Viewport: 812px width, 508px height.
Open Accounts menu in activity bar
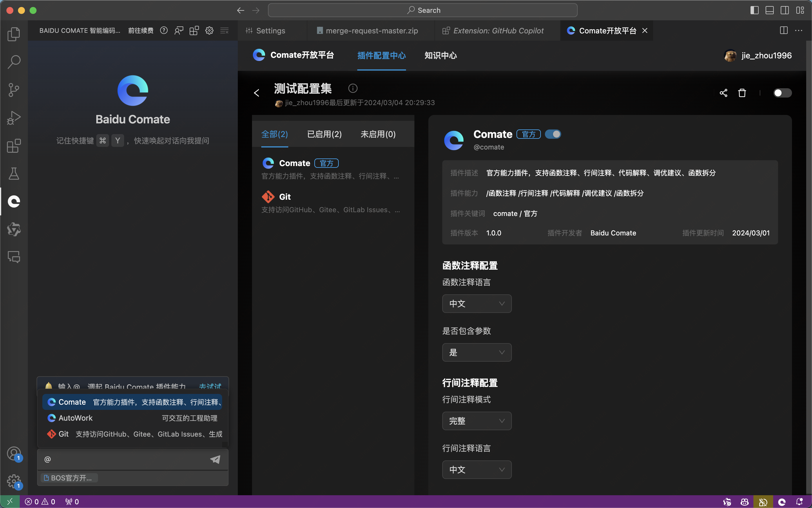(x=14, y=454)
